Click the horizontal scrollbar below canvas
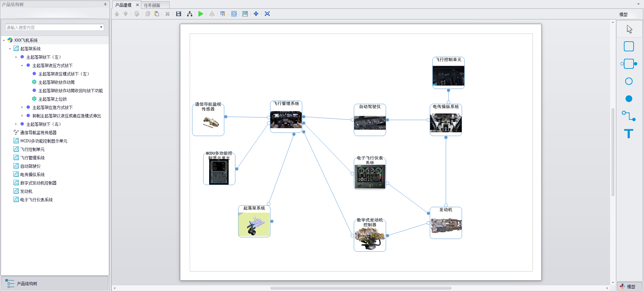 pyautogui.click(x=361, y=288)
